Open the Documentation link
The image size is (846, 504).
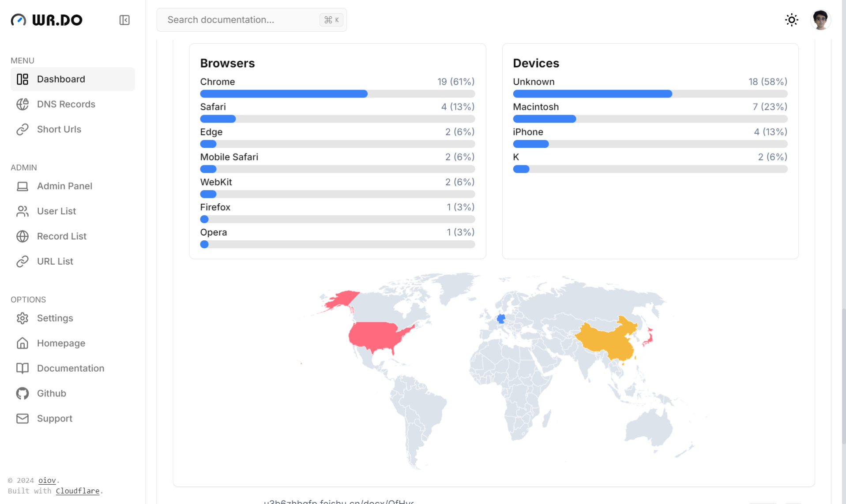pos(70,368)
